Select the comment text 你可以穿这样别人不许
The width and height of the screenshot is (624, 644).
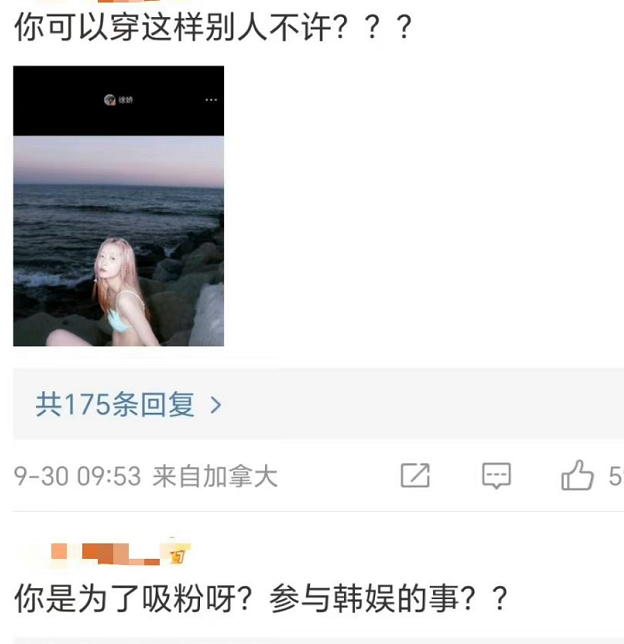pos(172,28)
